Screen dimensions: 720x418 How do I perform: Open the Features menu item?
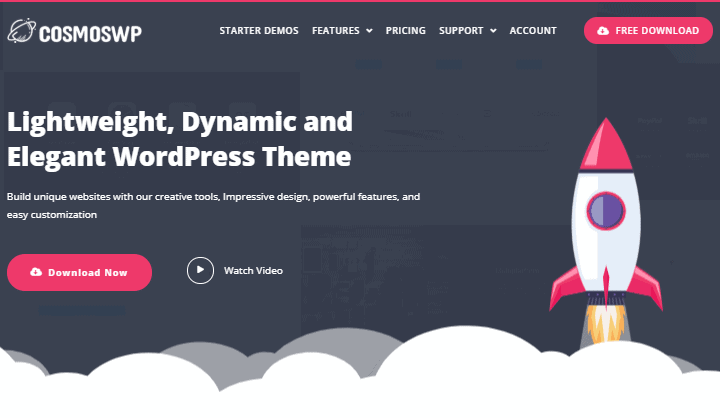tap(336, 31)
